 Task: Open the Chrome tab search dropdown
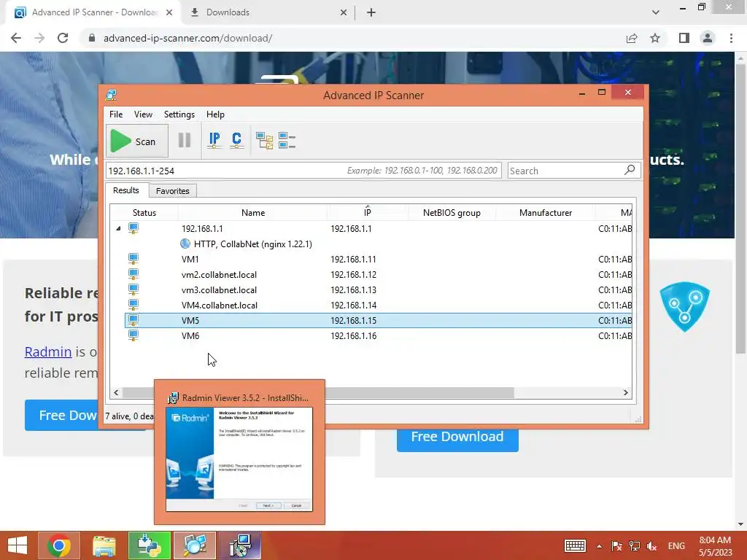tap(656, 12)
